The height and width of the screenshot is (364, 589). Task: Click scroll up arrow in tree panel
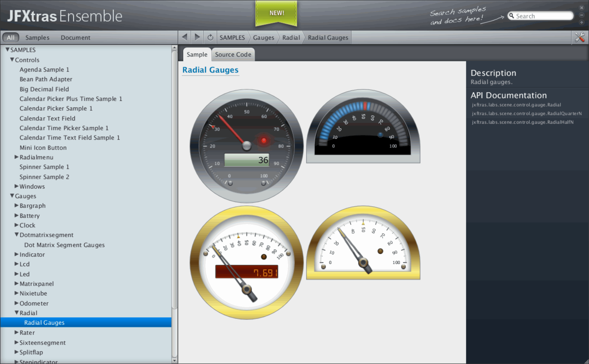[x=174, y=48]
